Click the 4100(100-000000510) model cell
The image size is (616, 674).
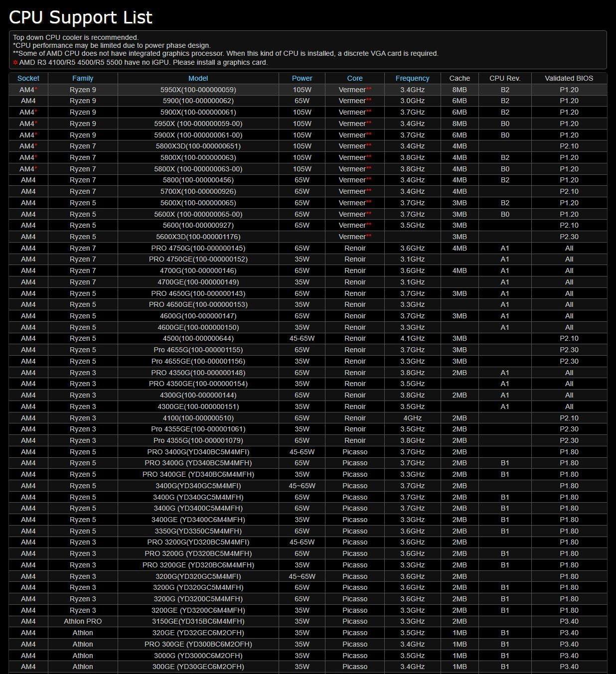pos(198,418)
